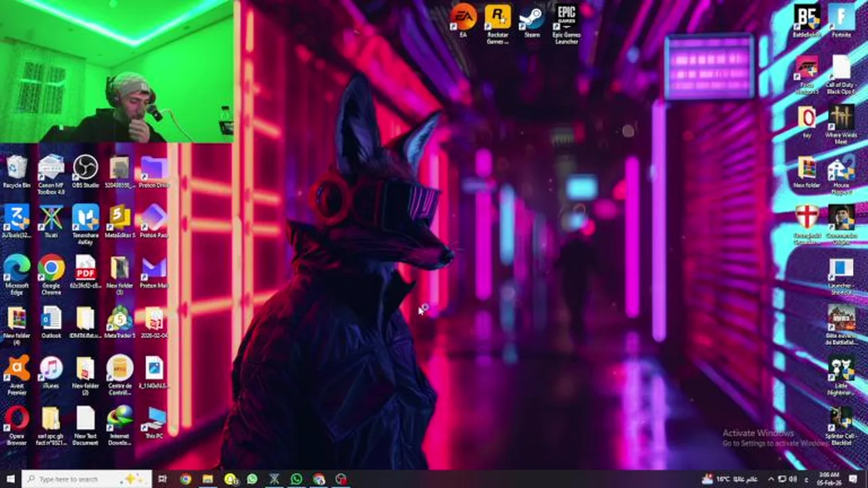Image resolution: width=868 pixels, height=488 pixels.
Task: Select the Fortnite desktop shortcut
Action: coord(841,20)
